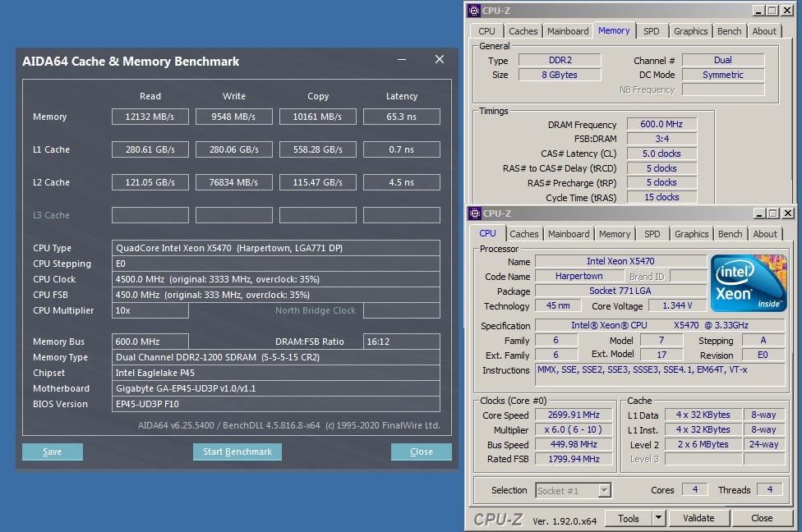802x532 pixels.
Task: Switch to Mainboard tab in upper CPU-Z window
Action: (x=568, y=31)
